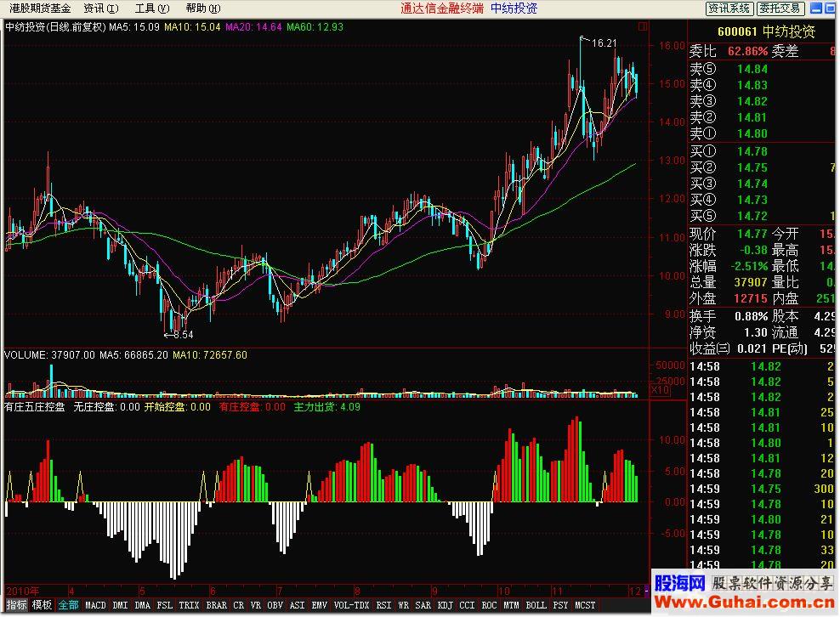
Task: Click the 卖④ price 14.83
Action: [x=752, y=85]
